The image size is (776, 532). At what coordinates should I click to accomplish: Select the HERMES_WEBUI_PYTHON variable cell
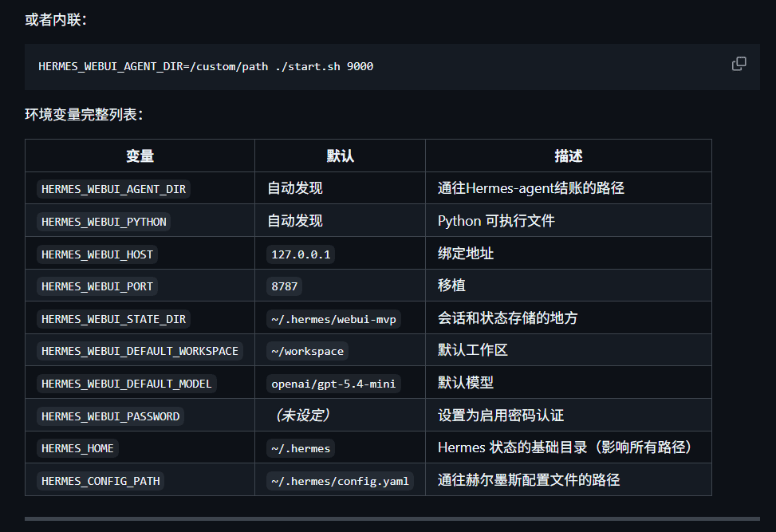[104, 222]
